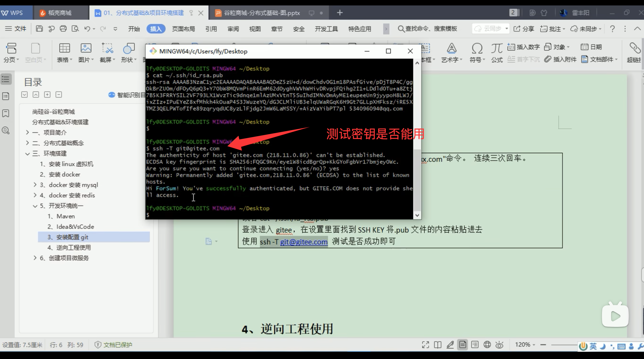
Task: Open the Shapes (形状) icon
Action: click(x=129, y=48)
